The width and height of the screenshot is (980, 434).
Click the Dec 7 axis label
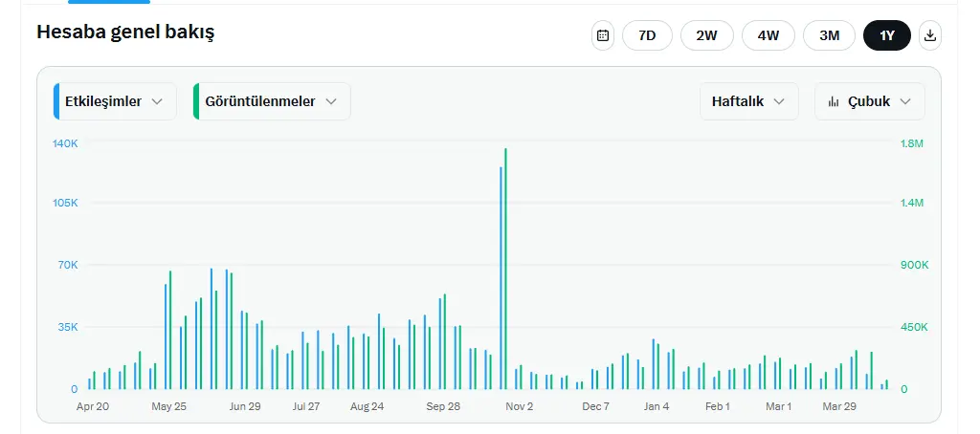pyautogui.click(x=595, y=406)
